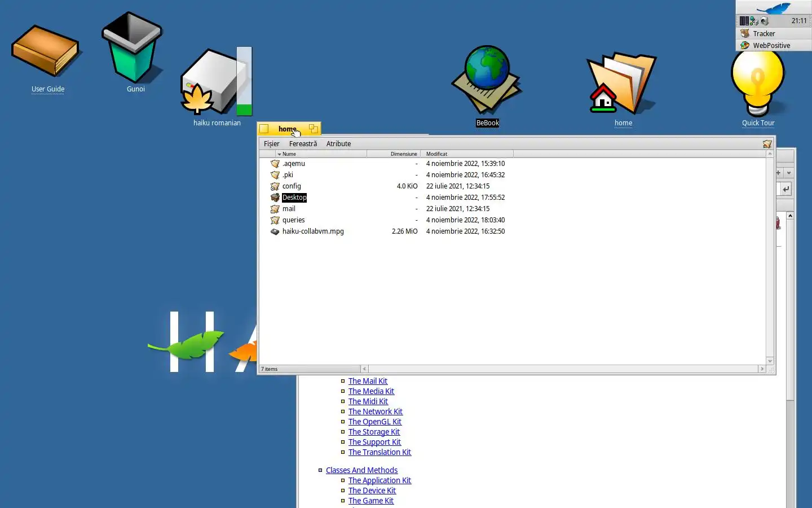Open The Device Kit link
This screenshot has height=508, width=812.
click(372, 491)
